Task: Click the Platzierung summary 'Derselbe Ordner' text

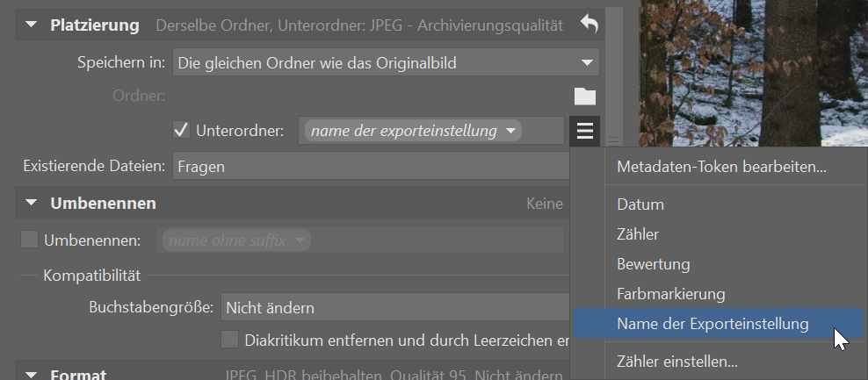Action: (x=359, y=25)
